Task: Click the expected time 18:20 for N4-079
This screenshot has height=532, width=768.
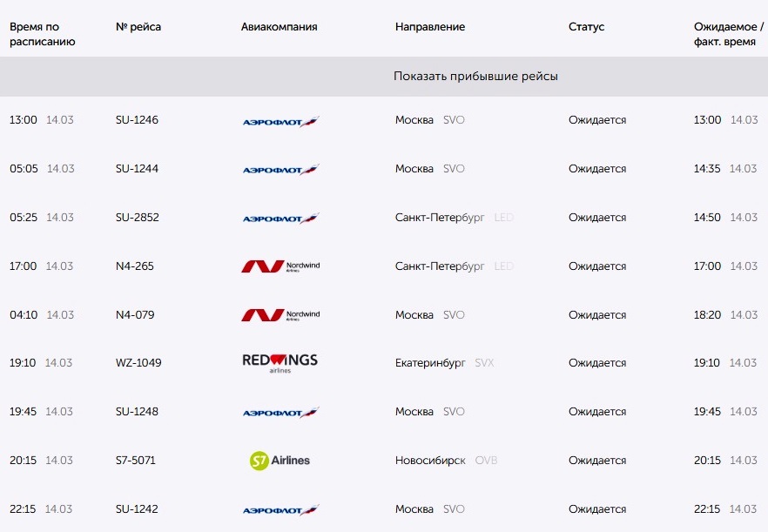Action: (x=707, y=314)
